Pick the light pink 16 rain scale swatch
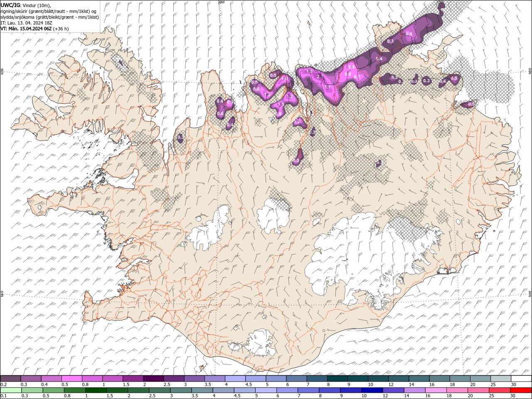This screenshot has width=532, height=399. point(436,390)
